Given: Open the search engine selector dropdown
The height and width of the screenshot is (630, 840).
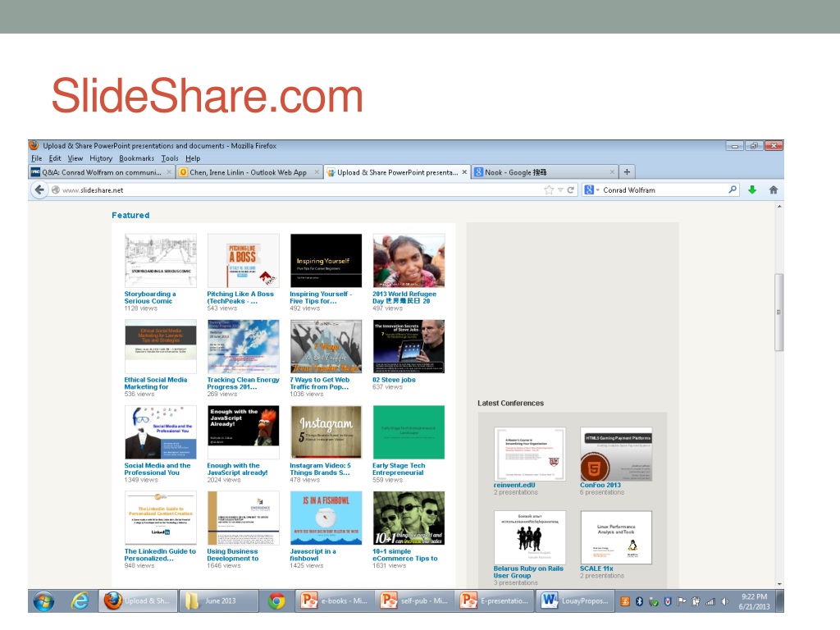Looking at the screenshot, I should click(591, 189).
